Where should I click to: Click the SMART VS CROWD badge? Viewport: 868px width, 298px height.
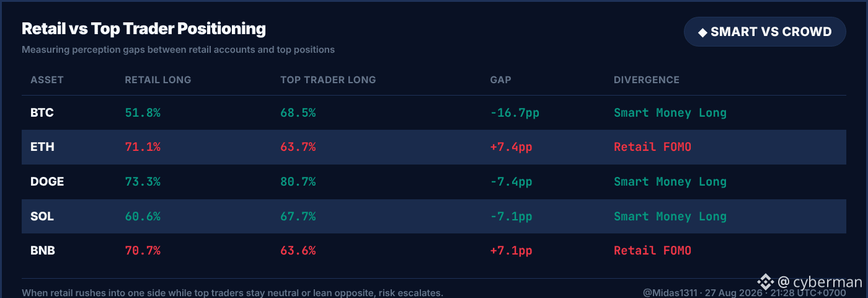tap(765, 32)
